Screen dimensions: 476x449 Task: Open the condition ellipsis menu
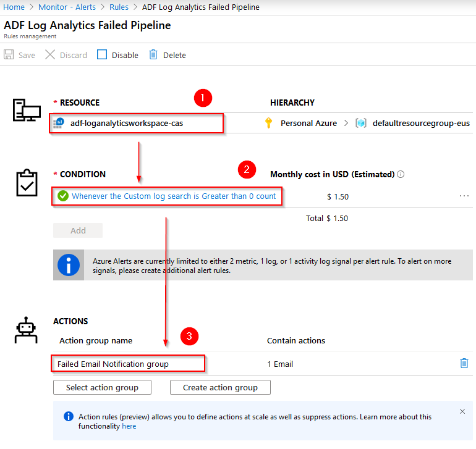tap(464, 196)
